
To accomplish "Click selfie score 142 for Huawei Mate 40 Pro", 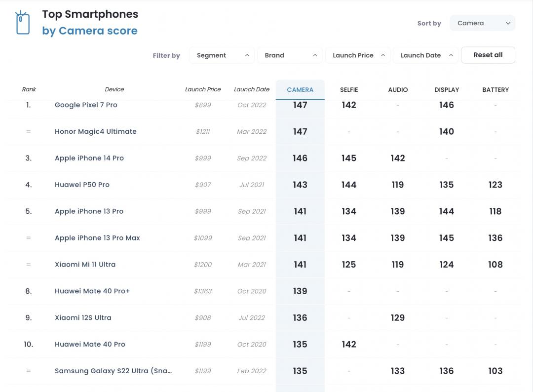I will (349, 345).
